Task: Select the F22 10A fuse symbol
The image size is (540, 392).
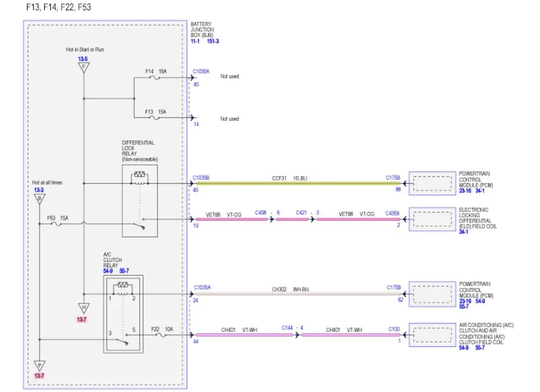Action: click(160, 334)
